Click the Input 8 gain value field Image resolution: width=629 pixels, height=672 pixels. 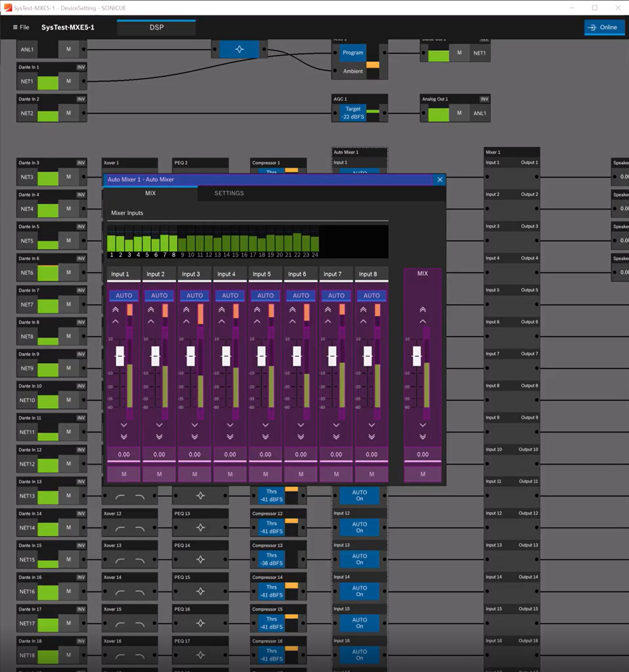371,454
